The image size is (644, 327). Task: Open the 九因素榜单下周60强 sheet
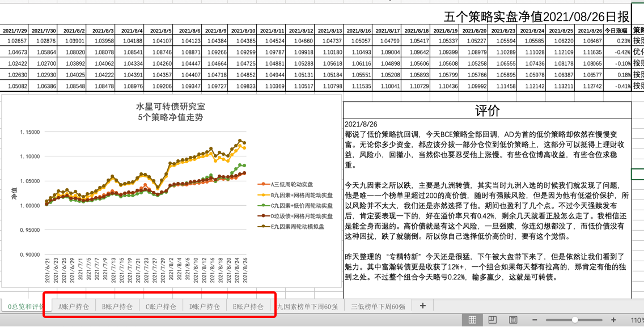[x=307, y=307]
